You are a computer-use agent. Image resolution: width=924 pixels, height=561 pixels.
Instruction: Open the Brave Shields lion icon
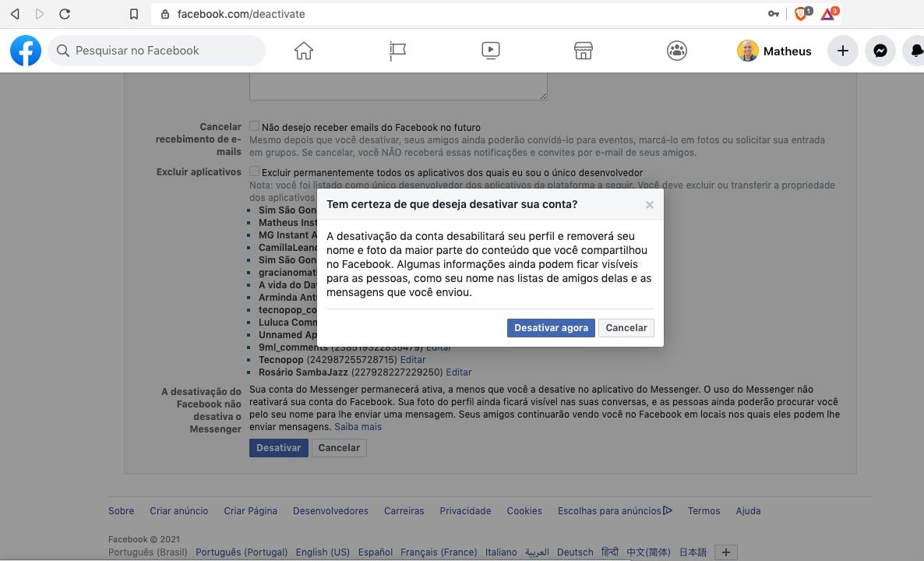[802, 13]
